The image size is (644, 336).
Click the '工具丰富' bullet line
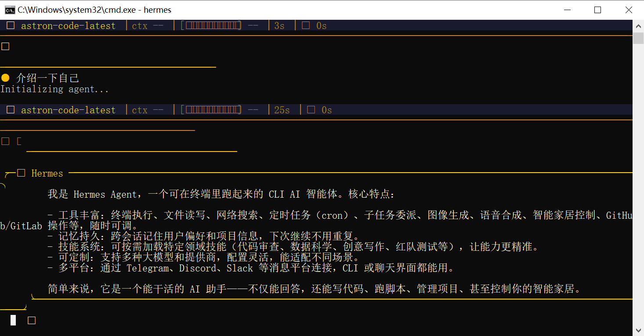(340, 215)
